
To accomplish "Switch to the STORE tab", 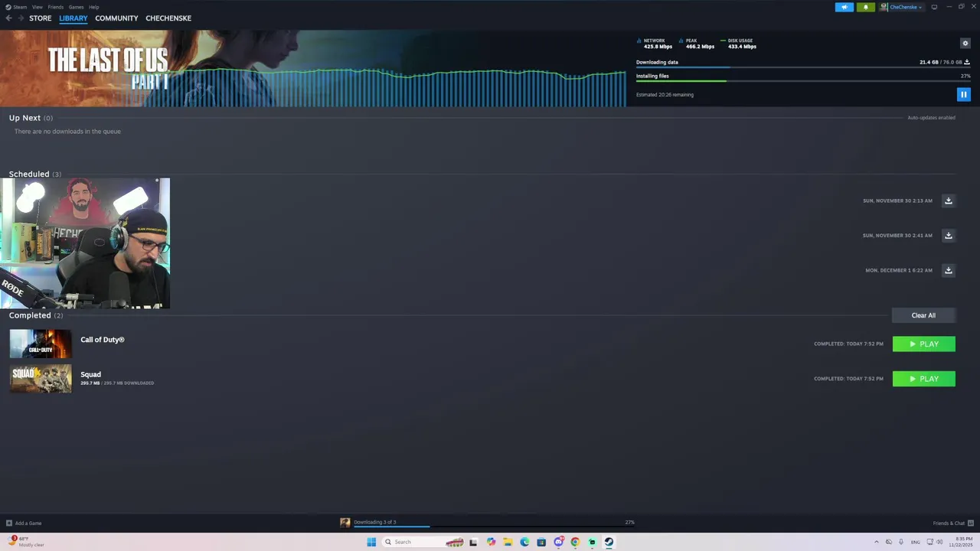I will coord(41,18).
